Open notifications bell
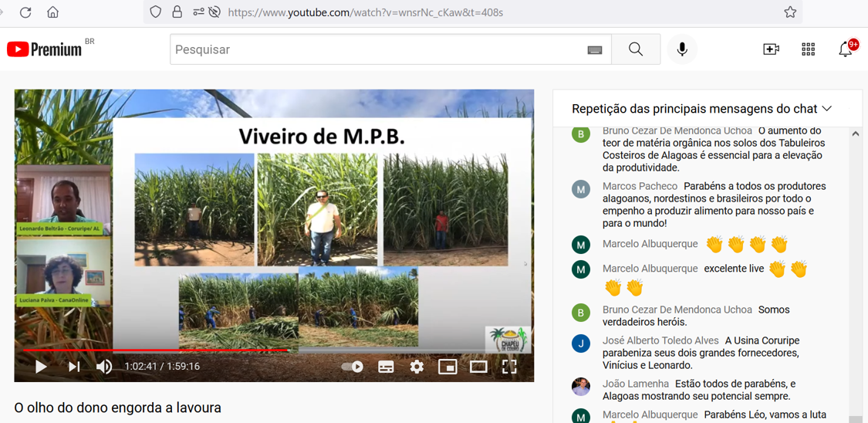Image resolution: width=868 pixels, height=423 pixels. click(846, 49)
